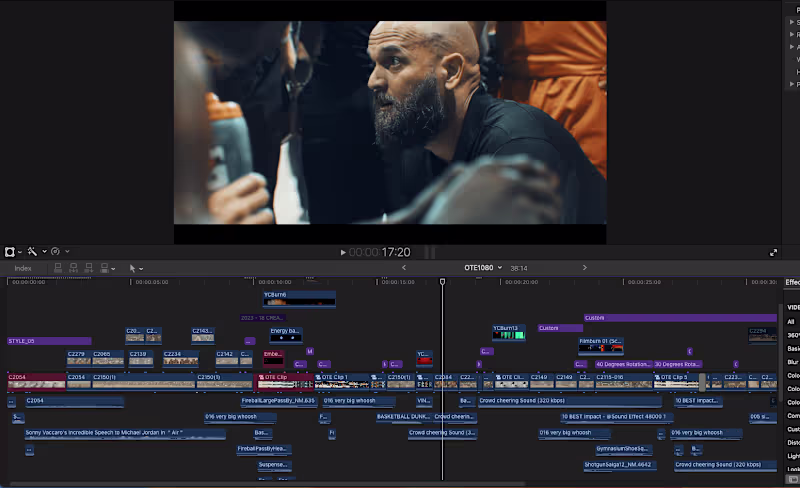
Task: Select BASKETBALL DUNK audio clip
Action: coord(404,417)
